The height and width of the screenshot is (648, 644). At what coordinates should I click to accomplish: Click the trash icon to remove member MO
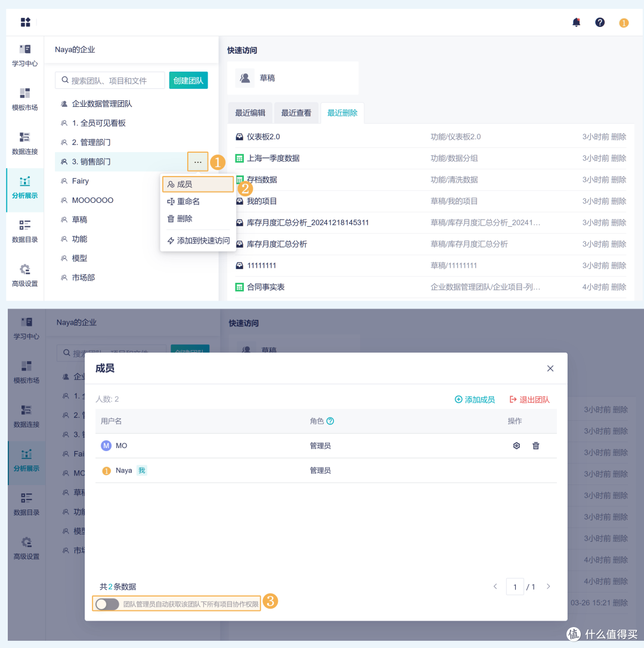[535, 446]
